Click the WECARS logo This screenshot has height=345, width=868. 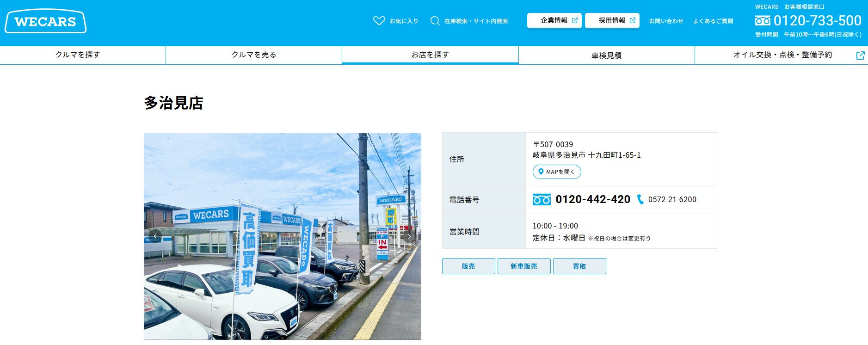(x=45, y=21)
